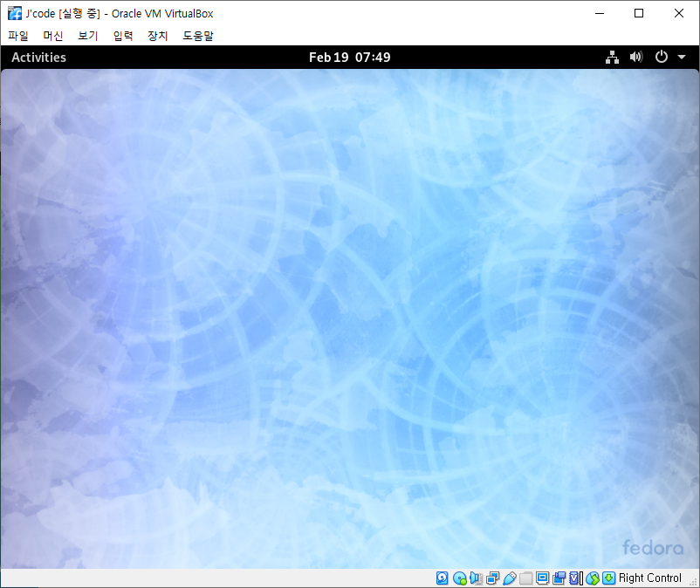700x588 pixels.
Task: Click the keyboard capture green arrow indicator
Action: pos(608,578)
